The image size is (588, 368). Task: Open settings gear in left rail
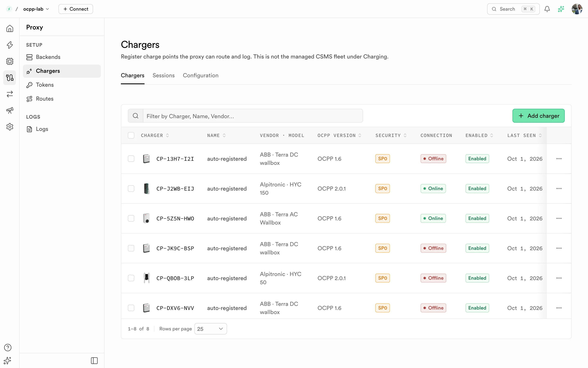point(10,127)
